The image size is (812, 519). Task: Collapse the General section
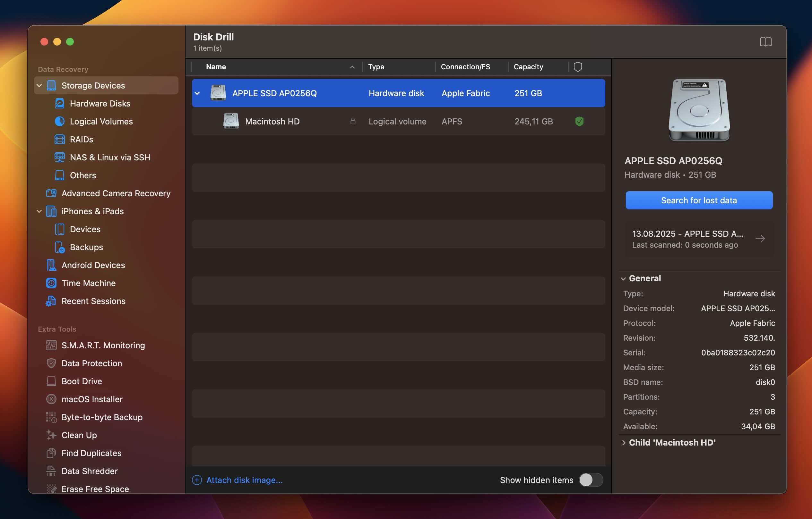click(x=623, y=279)
